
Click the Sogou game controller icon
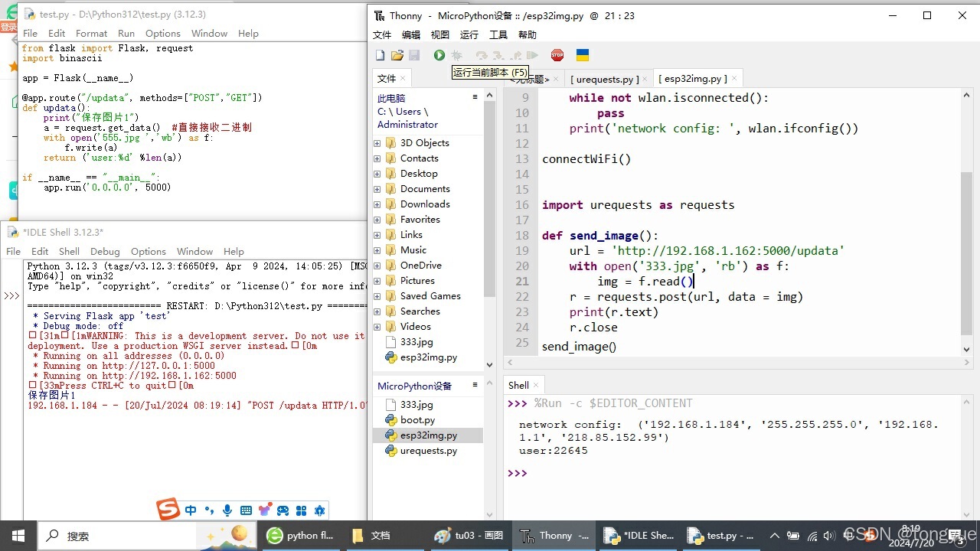283,510
